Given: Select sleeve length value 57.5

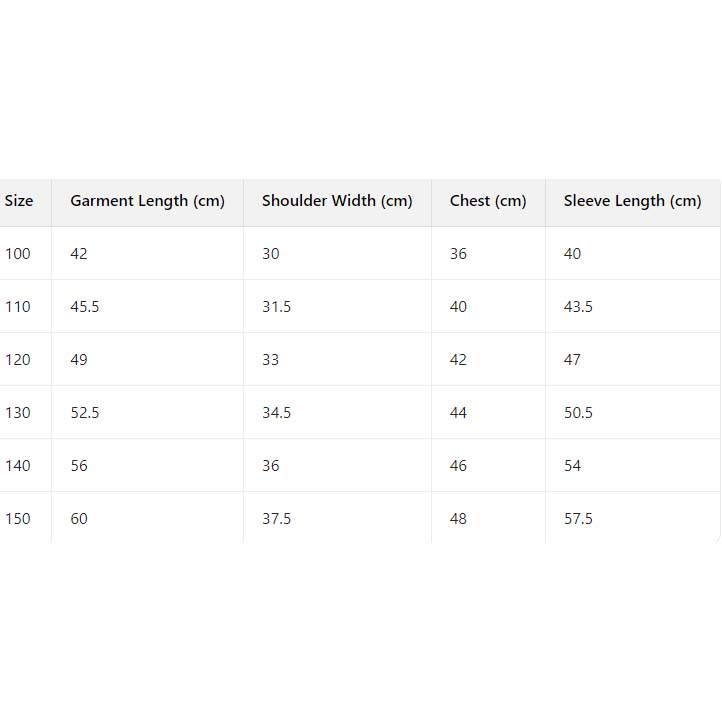Looking at the screenshot, I should point(578,519).
